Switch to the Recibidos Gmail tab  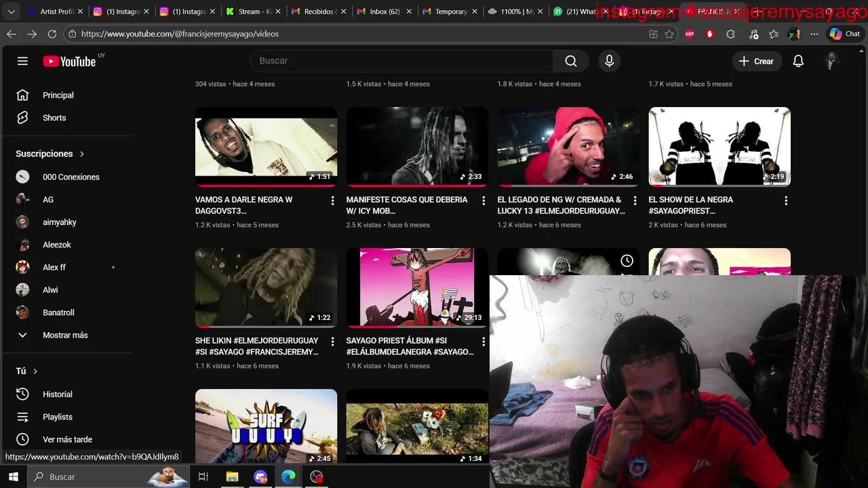click(319, 12)
